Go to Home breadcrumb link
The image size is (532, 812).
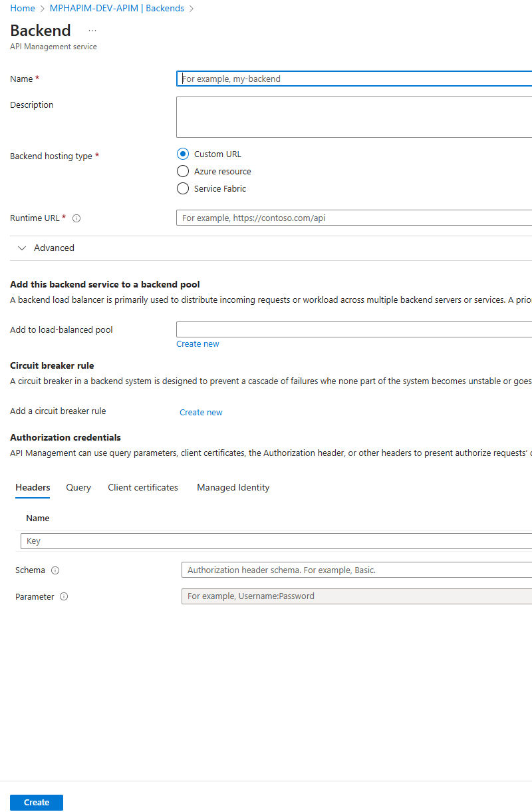point(22,9)
